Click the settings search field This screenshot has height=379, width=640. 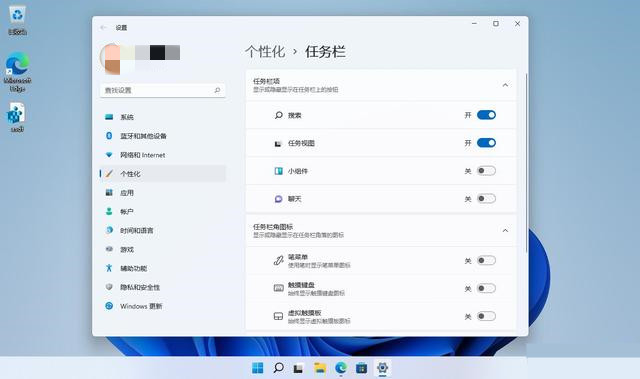click(162, 90)
